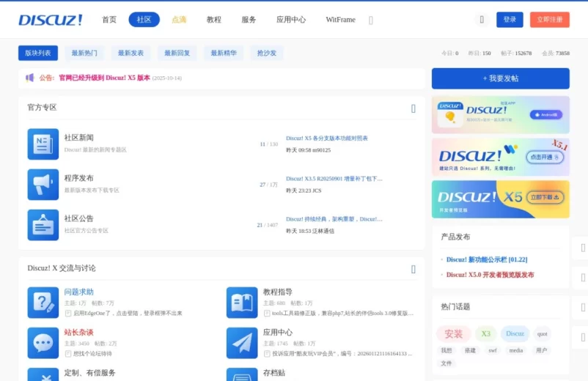
Task: Open post 启用EdgeOne了，点击登陆，登录框弹不出来
Action: (x=128, y=313)
